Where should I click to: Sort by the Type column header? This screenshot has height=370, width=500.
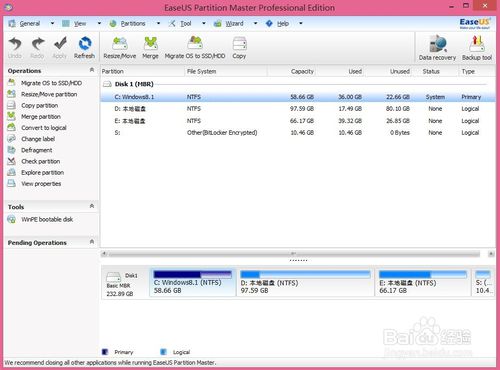476,71
